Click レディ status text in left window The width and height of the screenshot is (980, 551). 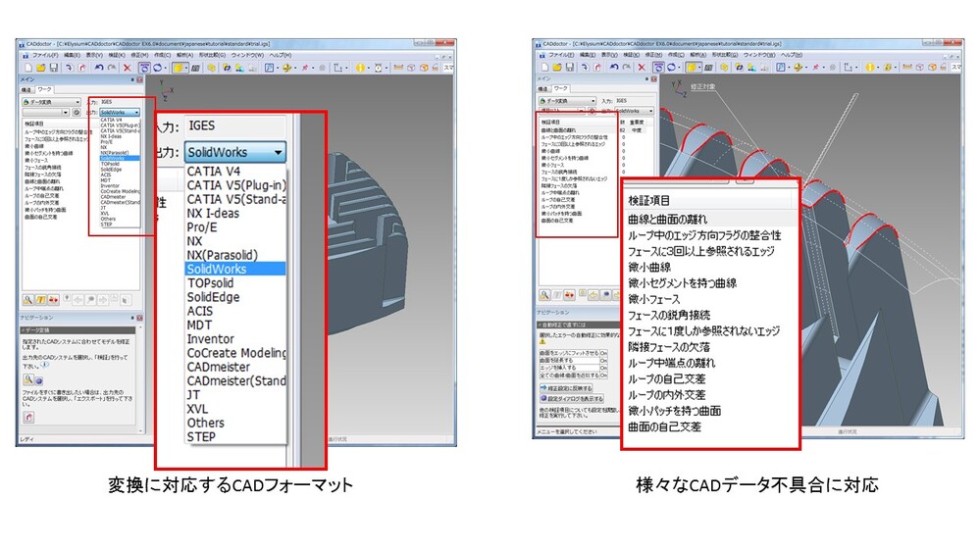click(x=26, y=440)
